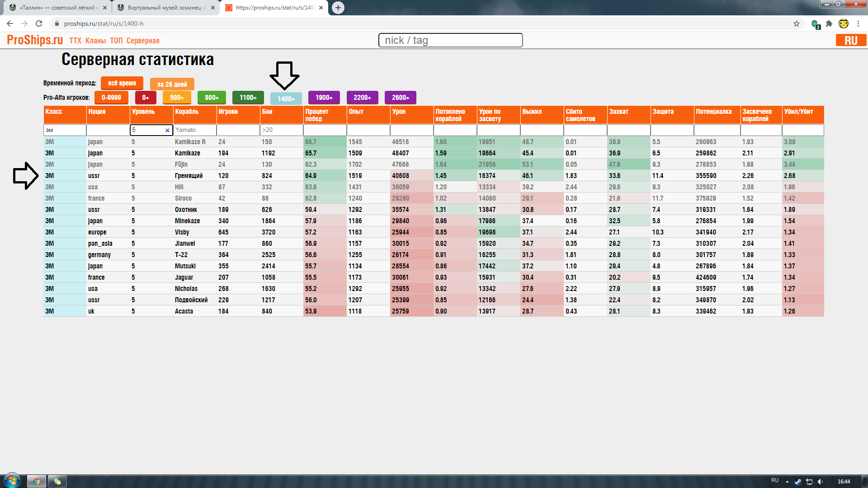Open the ТТХ menu link
Screen dimensions: 868x488
point(75,41)
